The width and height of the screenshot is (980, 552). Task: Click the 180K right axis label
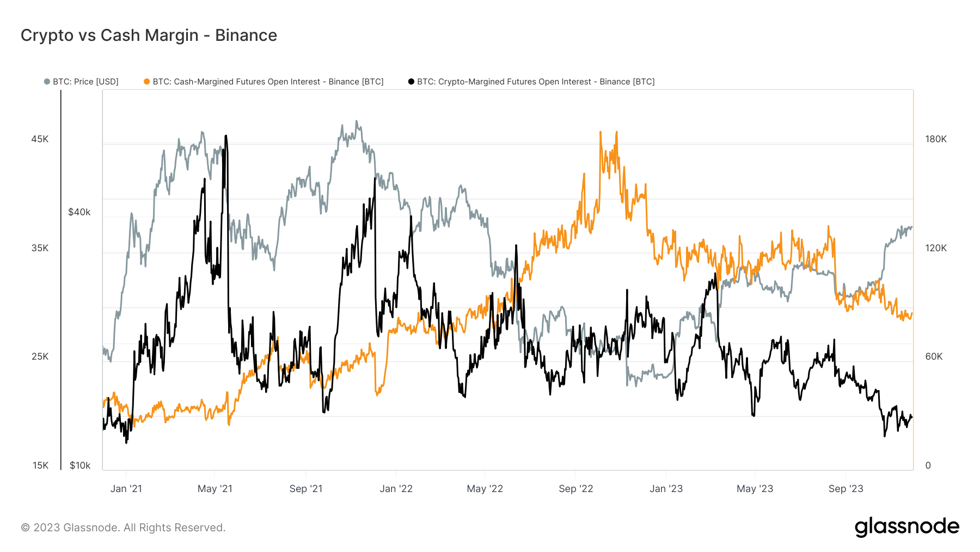point(936,139)
